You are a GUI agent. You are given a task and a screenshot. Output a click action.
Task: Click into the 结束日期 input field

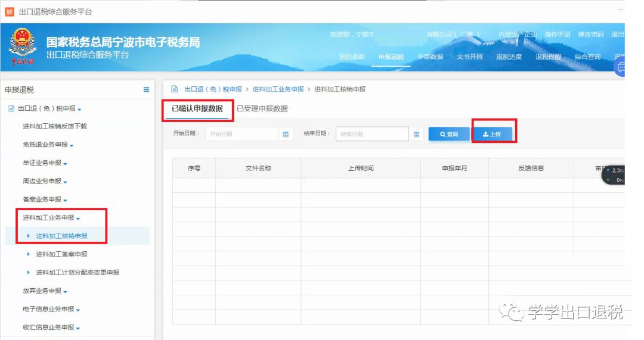[372, 134]
